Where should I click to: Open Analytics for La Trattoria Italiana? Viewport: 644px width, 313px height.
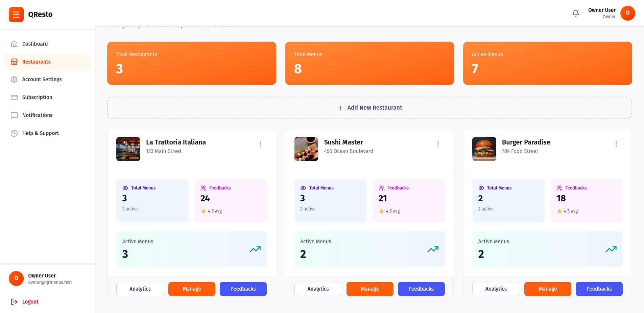(x=140, y=289)
